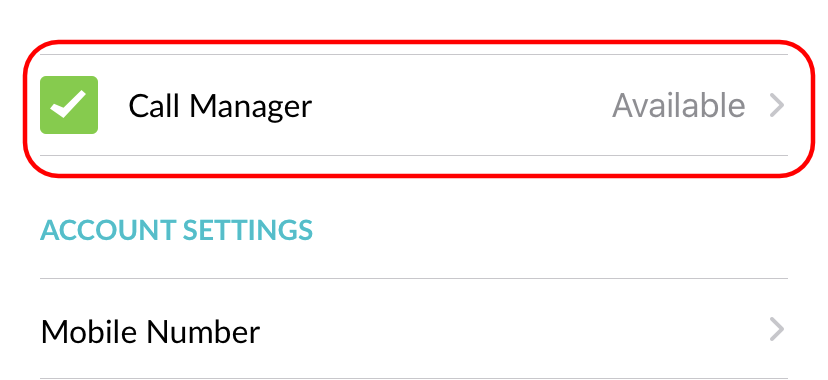The height and width of the screenshot is (380, 828).
Task: Expand Call Manager using its chevron arrow
Action: tap(777, 106)
